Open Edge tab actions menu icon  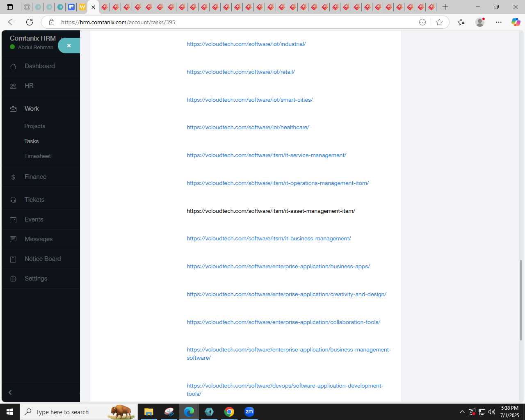tap(10, 7)
